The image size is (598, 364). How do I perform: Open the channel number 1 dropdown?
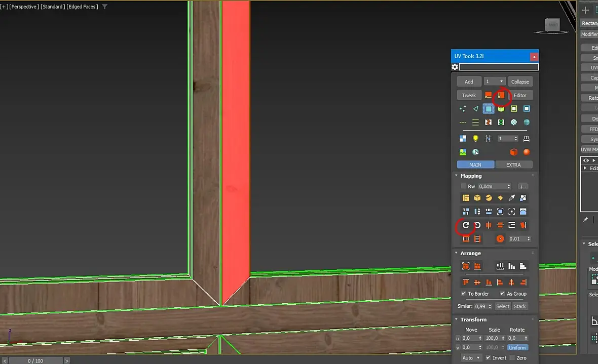point(495,82)
